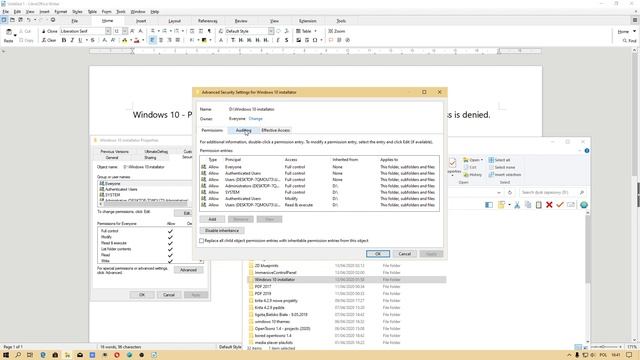Open the Default Style paragraph dropdown
Image resolution: width=640 pixels, height=360 pixels.
click(x=271, y=31)
